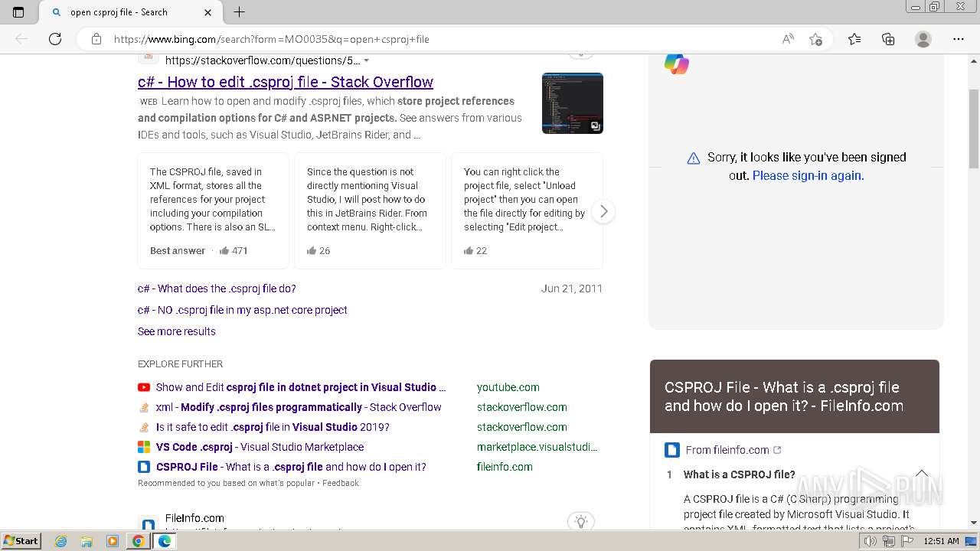Click the lightbulb icon beside FileInfo.com result
The height and width of the screenshot is (551, 980).
pos(581,521)
